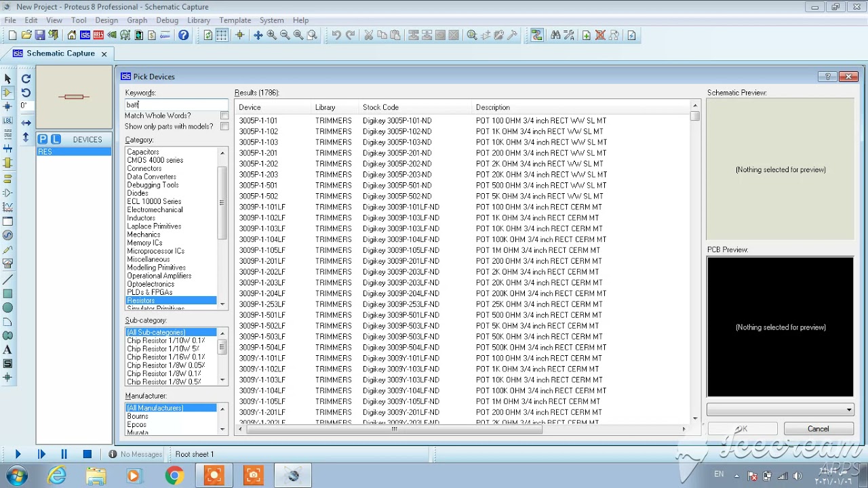
Task: Click Manufacturer list scroll-down arrow
Action: tap(222, 429)
